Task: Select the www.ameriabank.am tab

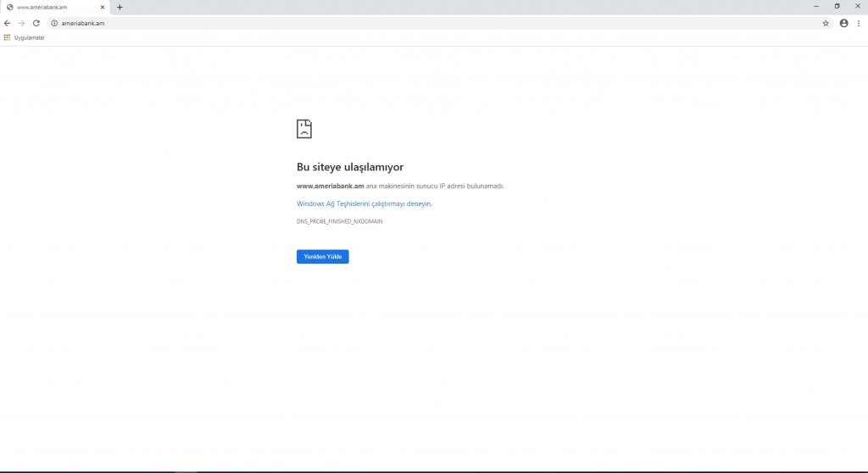Action: pyautogui.click(x=55, y=7)
